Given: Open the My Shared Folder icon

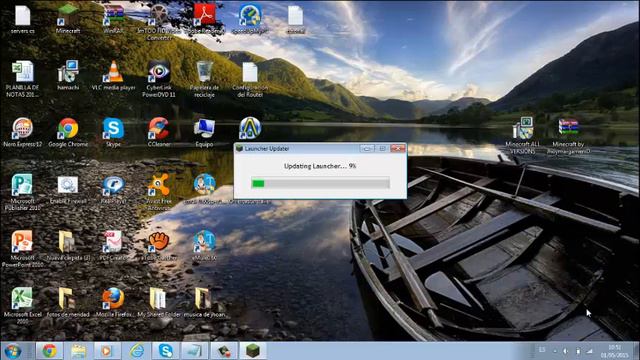Looking at the screenshot, I should tap(158, 302).
